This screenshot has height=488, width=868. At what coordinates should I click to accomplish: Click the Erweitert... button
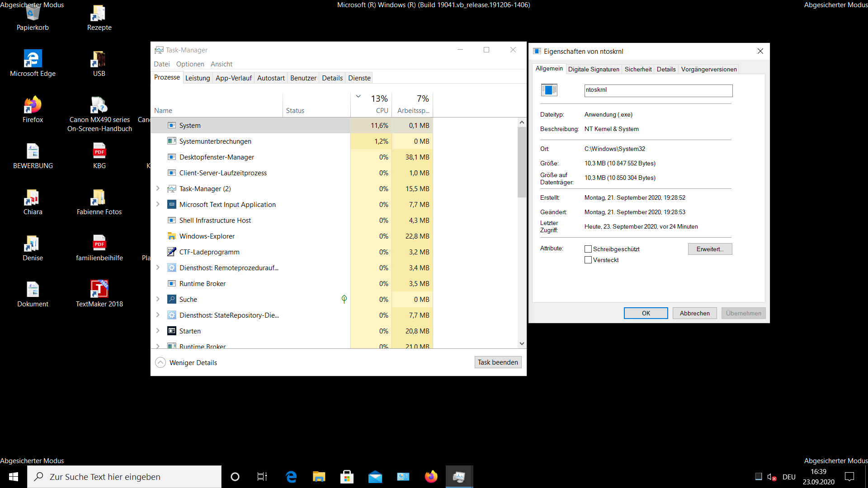[710, 249]
